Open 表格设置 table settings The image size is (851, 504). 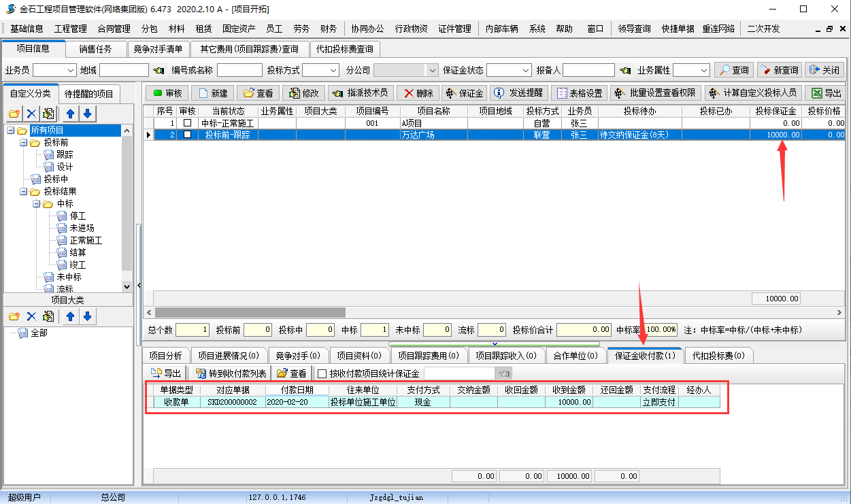(578, 93)
